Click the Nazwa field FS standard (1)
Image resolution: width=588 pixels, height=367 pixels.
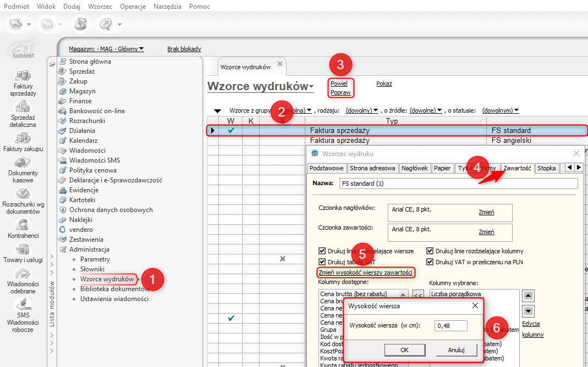click(458, 183)
